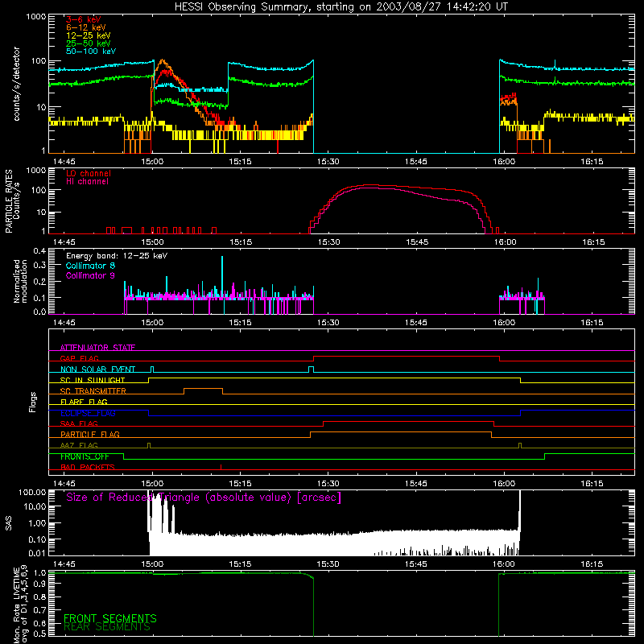Click the 'Size of Reduced Triangle' panel caption
This screenshot has width=644, height=644.
(204, 497)
